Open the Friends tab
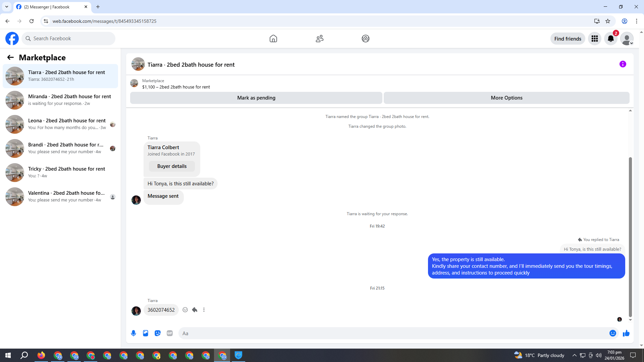The height and width of the screenshot is (362, 644). 320,39
